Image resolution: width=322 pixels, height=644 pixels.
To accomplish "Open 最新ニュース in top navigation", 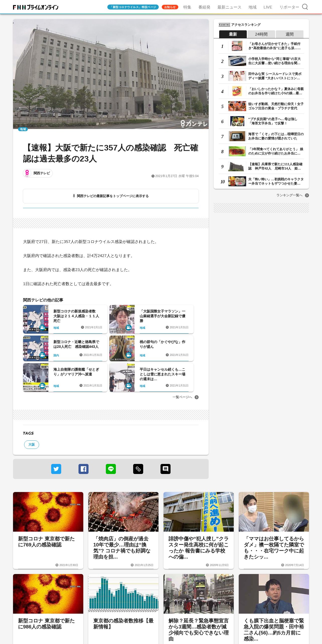I will click(229, 7).
